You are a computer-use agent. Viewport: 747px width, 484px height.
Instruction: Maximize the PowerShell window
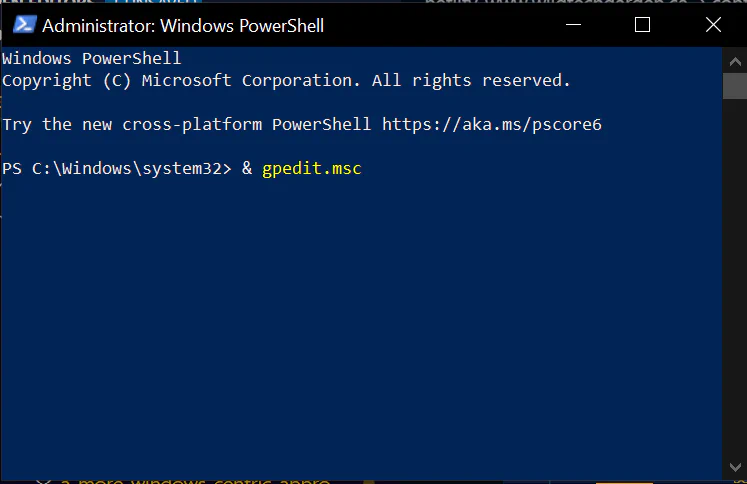pos(642,25)
